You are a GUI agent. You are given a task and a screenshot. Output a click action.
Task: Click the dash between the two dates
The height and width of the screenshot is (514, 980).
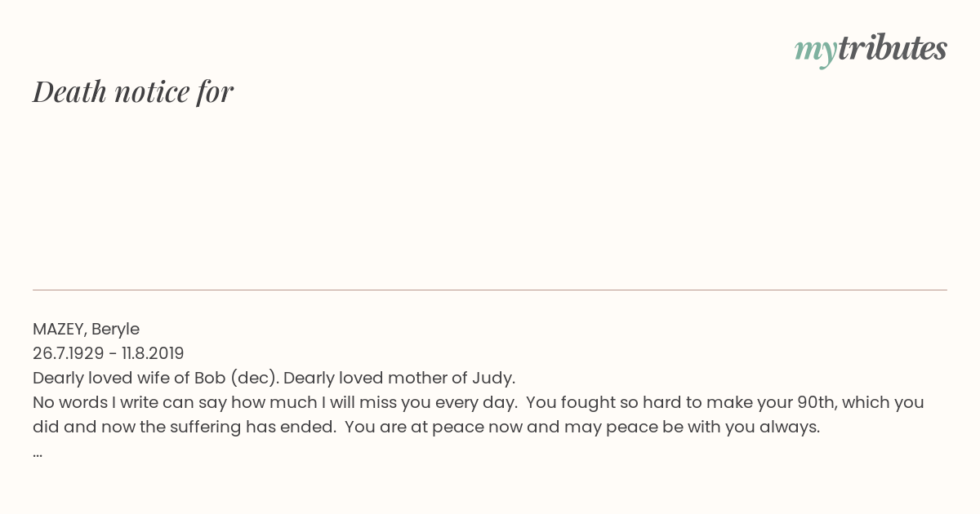click(x=113, y=354)
